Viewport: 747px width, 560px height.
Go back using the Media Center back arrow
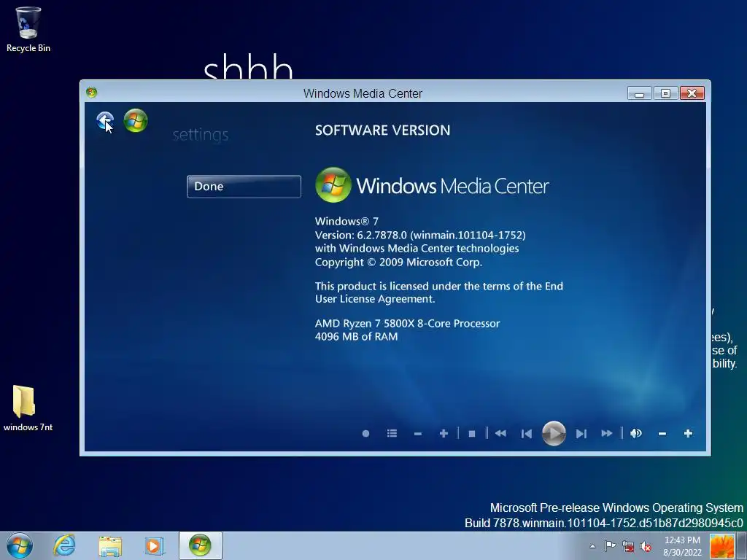[x=104, y=120]
